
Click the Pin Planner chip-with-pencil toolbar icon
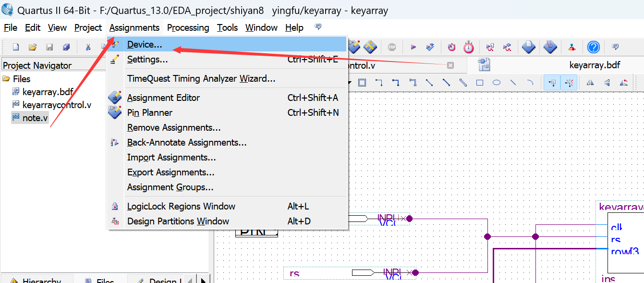[354, 47]
